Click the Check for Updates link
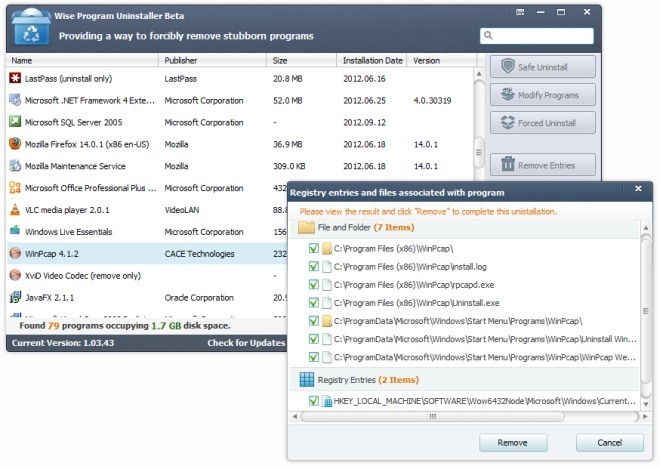Viewport: 660px width, 469px height. point(246,343)
